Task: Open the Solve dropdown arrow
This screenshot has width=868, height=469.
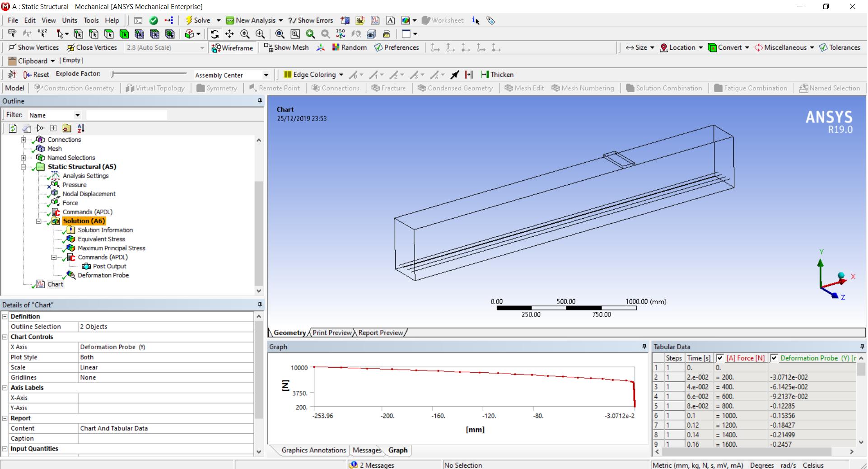Action: pyautogui.click(x=219, y=20)
